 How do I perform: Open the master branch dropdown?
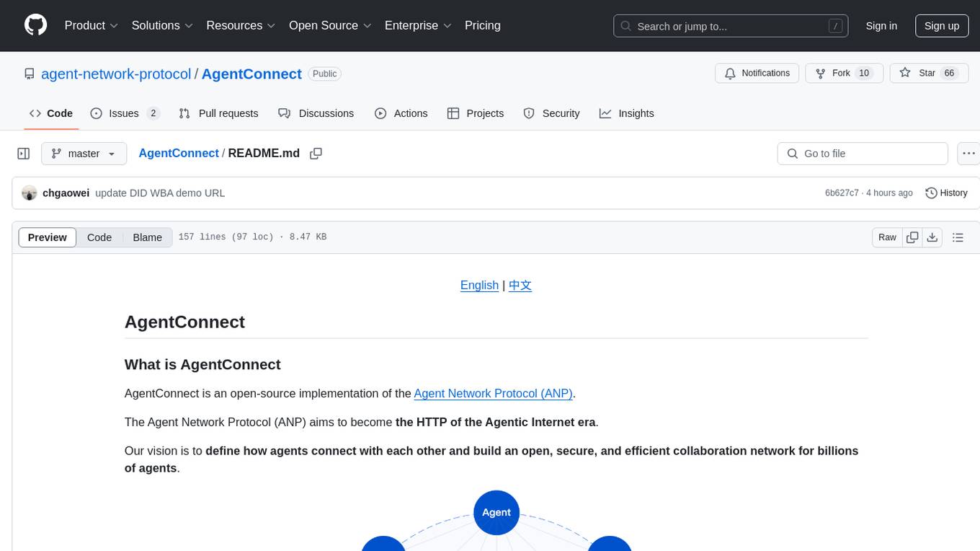click(84, 154)
